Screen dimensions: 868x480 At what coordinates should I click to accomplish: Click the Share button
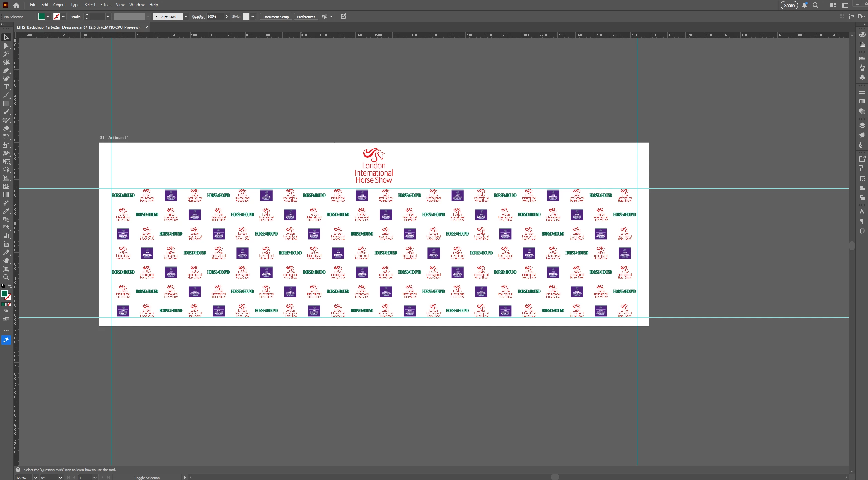789,5
